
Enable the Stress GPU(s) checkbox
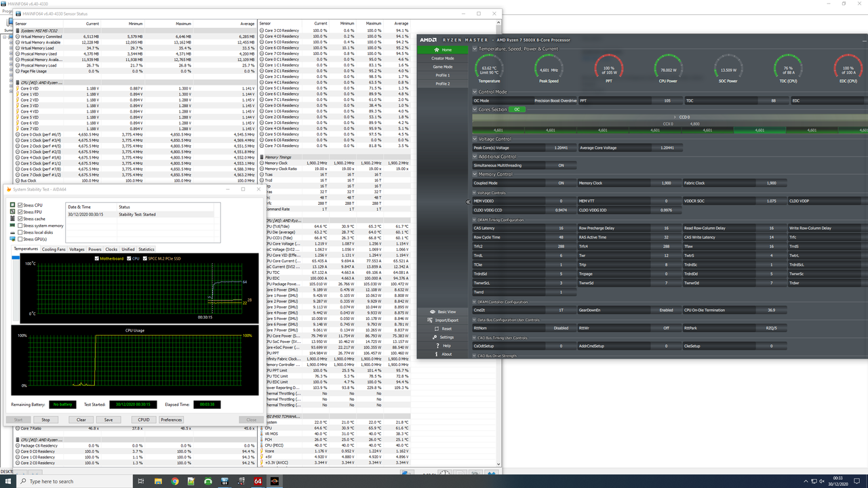click(x=20, y=239)
